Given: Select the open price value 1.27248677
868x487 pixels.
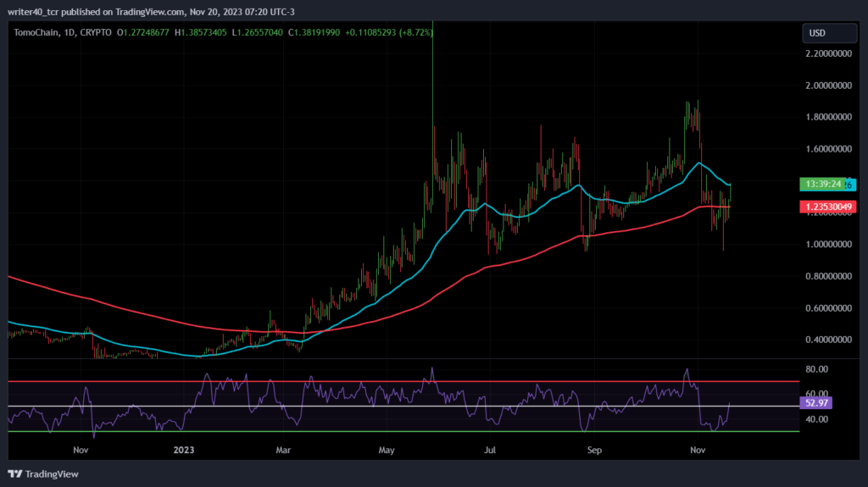Looking at the screenshot, I should [x=146, y=33].
